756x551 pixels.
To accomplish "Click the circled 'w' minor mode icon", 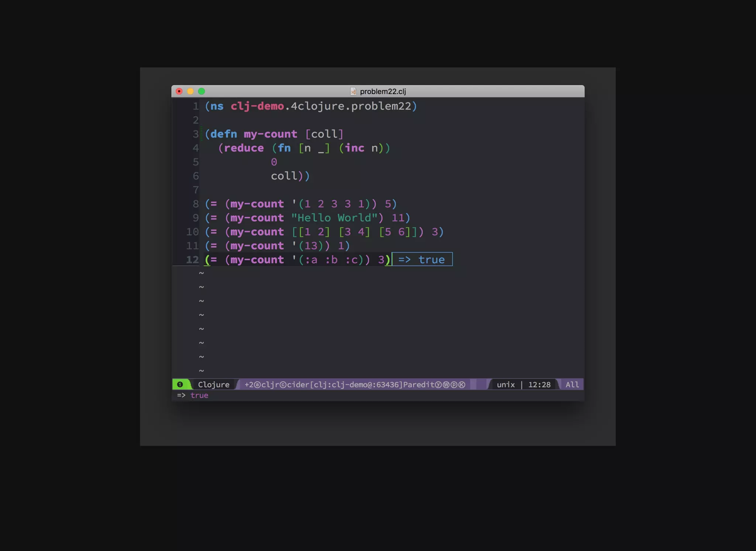I will (446, 385).
